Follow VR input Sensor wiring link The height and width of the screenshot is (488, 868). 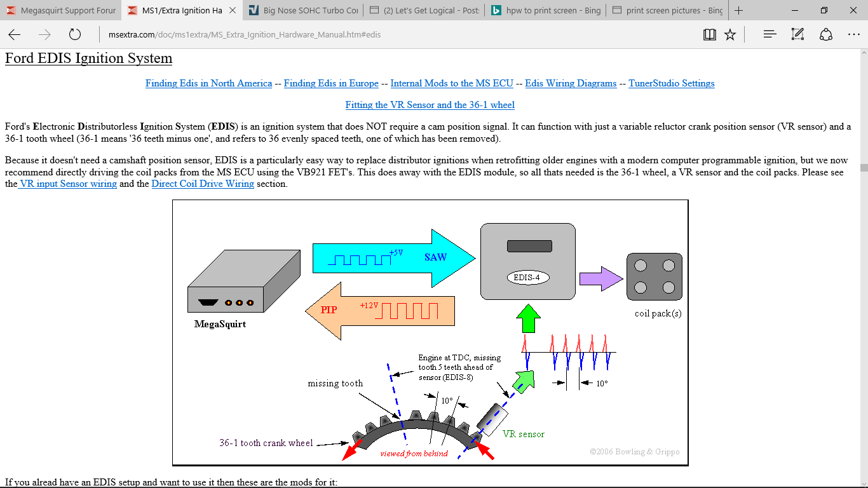pos(67,184)
